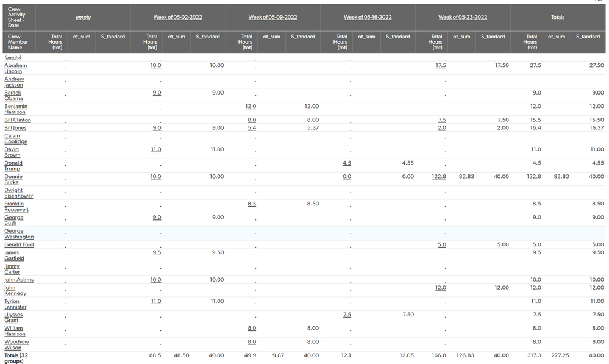Select the 126.83 ot_sum weekly total
Screen dimensions: 609x364
click(465, 355)
